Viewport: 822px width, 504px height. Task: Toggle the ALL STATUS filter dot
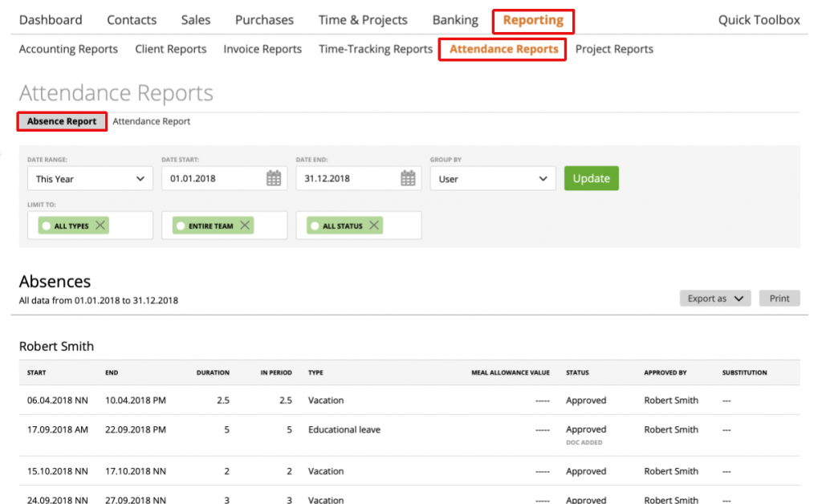coord(315,225)
